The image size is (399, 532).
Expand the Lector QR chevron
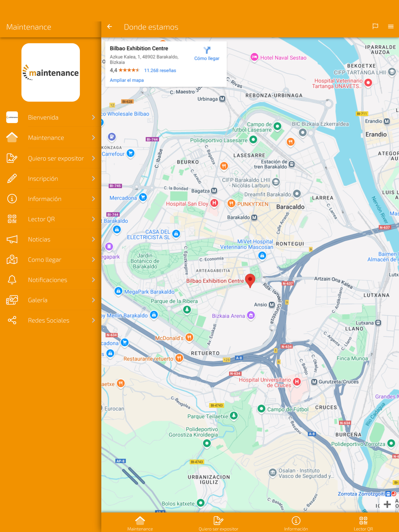(x=93, y=219)
